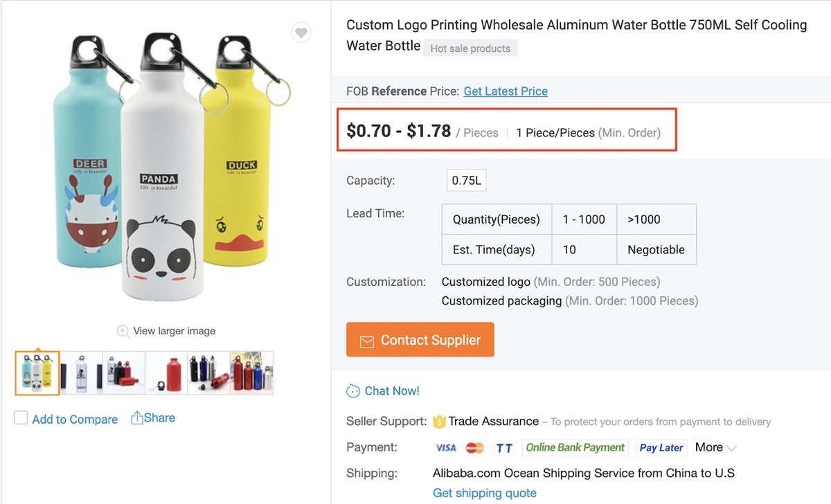Click the Hot sale products tag
This screenshot has width=831, height=504.
[470, 48]
